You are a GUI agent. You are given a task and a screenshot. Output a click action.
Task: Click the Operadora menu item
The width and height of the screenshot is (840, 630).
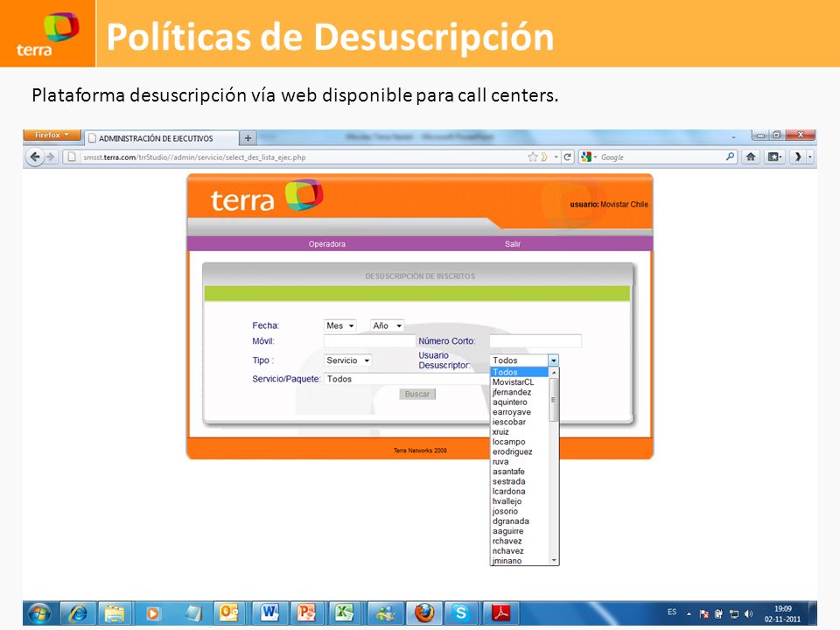[326, 244]
